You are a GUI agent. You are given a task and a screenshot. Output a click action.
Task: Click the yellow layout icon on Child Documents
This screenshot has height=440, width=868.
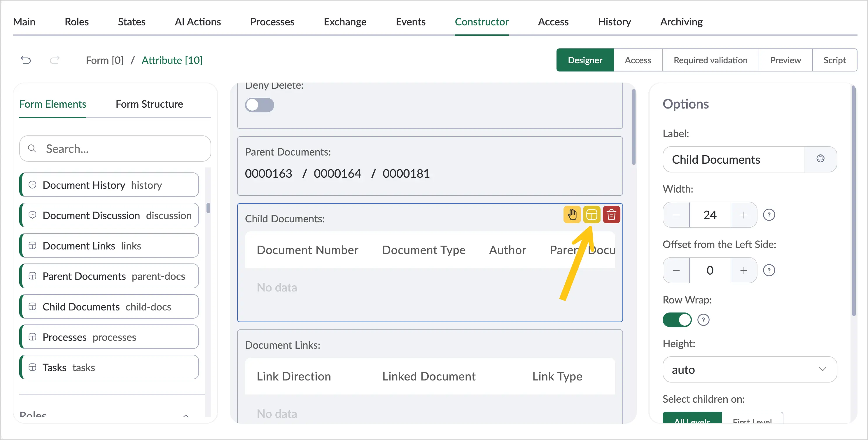(591, 214)
